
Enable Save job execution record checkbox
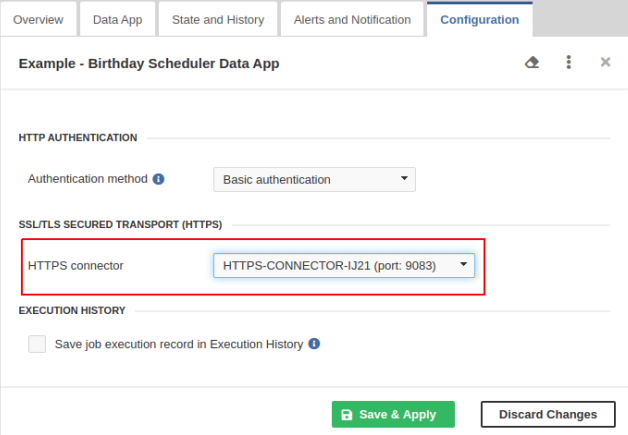(37, 344)
